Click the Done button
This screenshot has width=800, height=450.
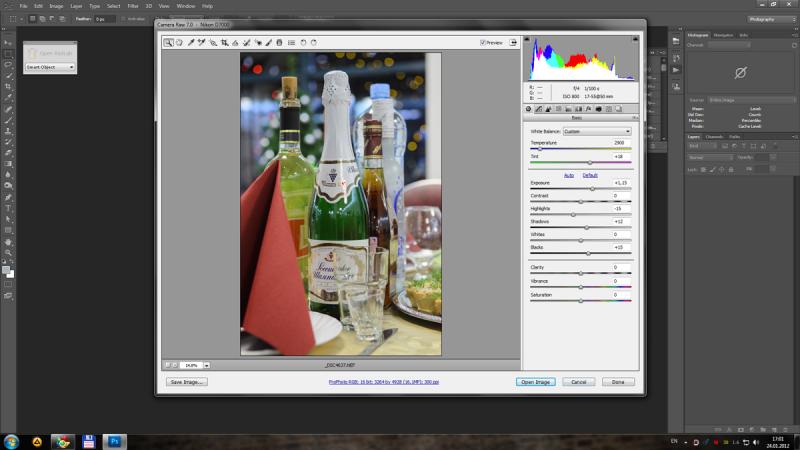pyautogui.click(x=618, y=382)
